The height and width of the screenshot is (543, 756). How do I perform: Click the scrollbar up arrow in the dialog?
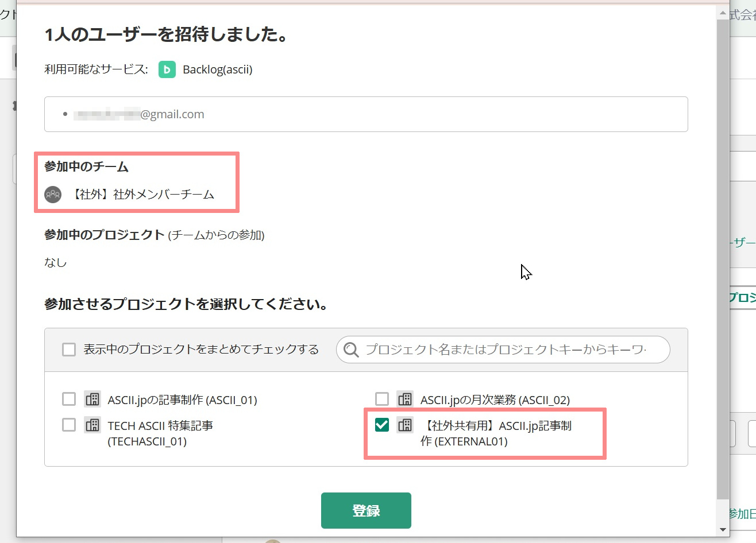click(723, 13)
